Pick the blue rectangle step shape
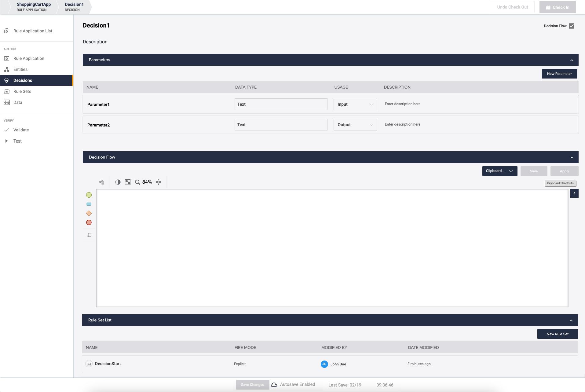The width and height of the screenshot is (585, 392). click(x=89, y=204)
